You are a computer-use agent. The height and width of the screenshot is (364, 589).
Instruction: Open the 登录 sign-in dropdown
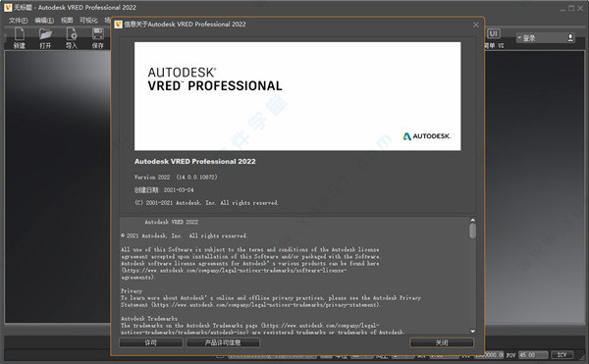pyautogui.click(x=546, y=38)
